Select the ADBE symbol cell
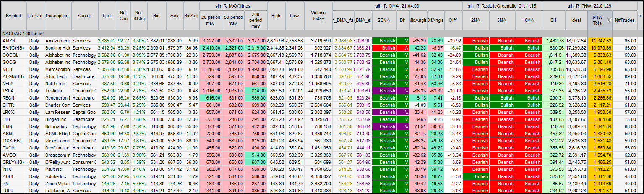 pyautogui.click(x=14, y=176)
